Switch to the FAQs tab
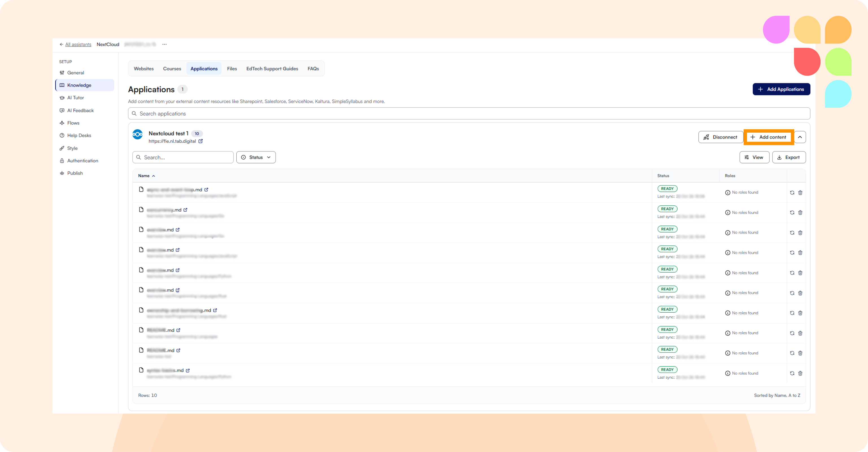The width and height of the screenshot is (868, 452). [313, 69]
